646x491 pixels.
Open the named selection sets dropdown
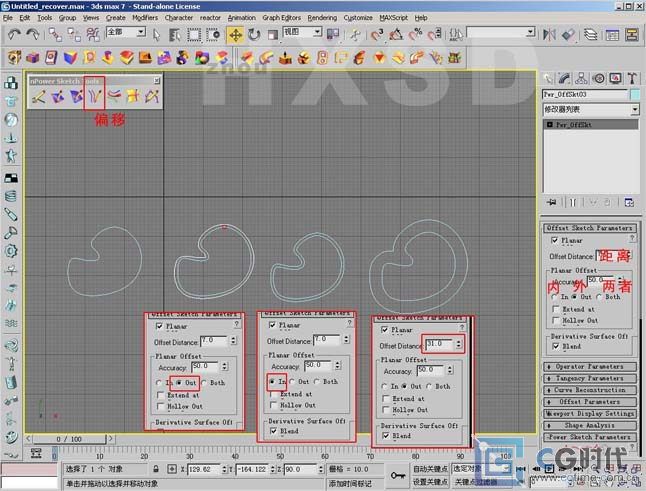coord(501,32)
